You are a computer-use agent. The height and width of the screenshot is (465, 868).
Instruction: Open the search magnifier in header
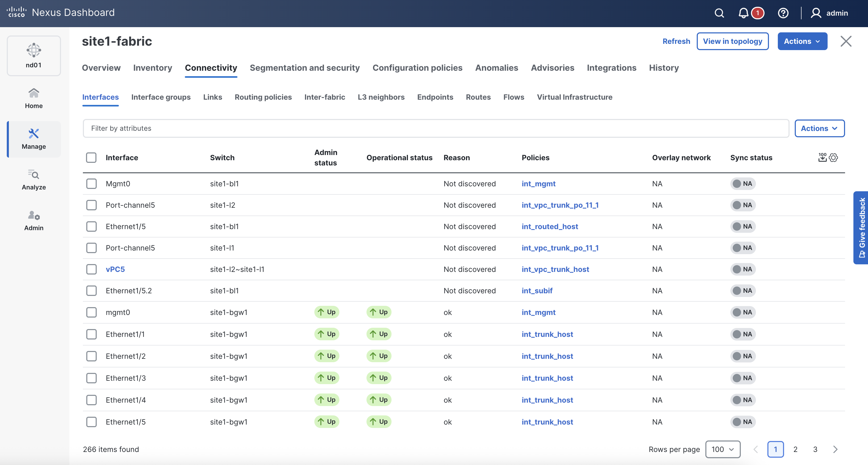tap(719, 13)
